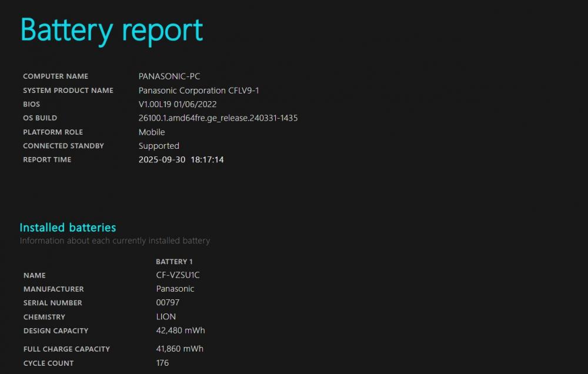Viewport: 588px width, 374px height.
Task: Click the 'Information about each currently installed battery' subtitle
Action: click(x=115, y=241)
